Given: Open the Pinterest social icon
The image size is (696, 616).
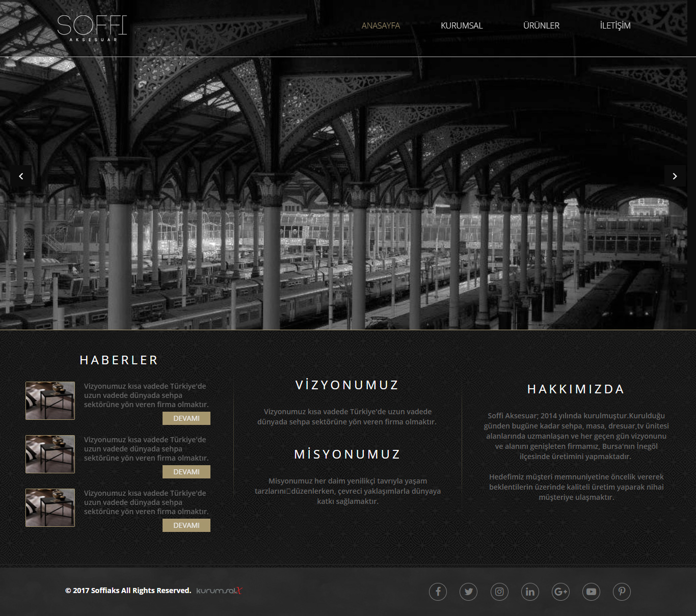Looking at the screenshot, I should click(x=622, y=592).
